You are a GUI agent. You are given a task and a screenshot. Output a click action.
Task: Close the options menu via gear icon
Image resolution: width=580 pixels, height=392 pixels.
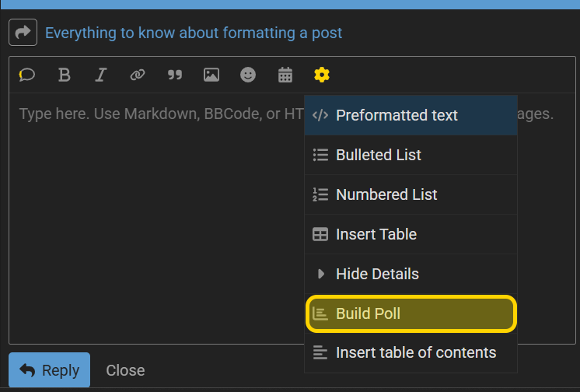click(322, 75)
